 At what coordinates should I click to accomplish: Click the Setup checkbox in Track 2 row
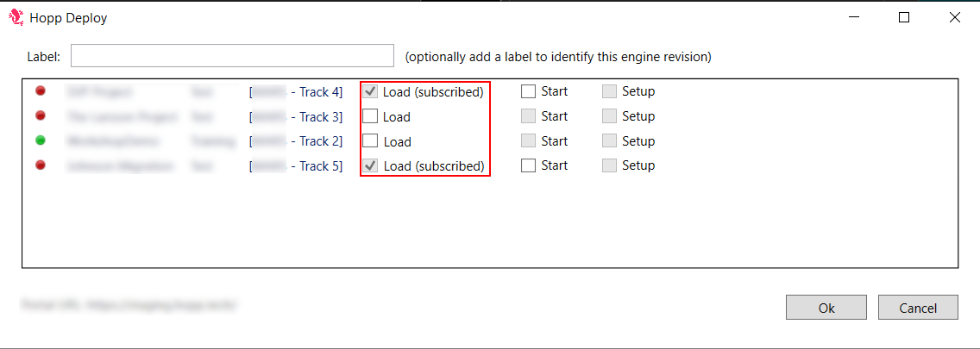pyautogui.click(x=610, y=141)
